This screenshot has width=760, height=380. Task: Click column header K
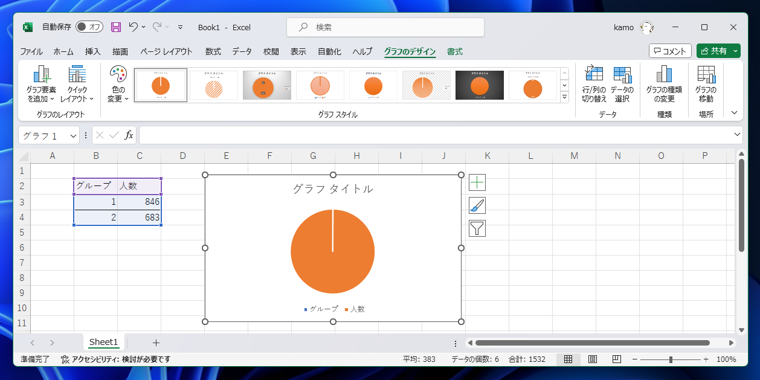tap(487, 156)
